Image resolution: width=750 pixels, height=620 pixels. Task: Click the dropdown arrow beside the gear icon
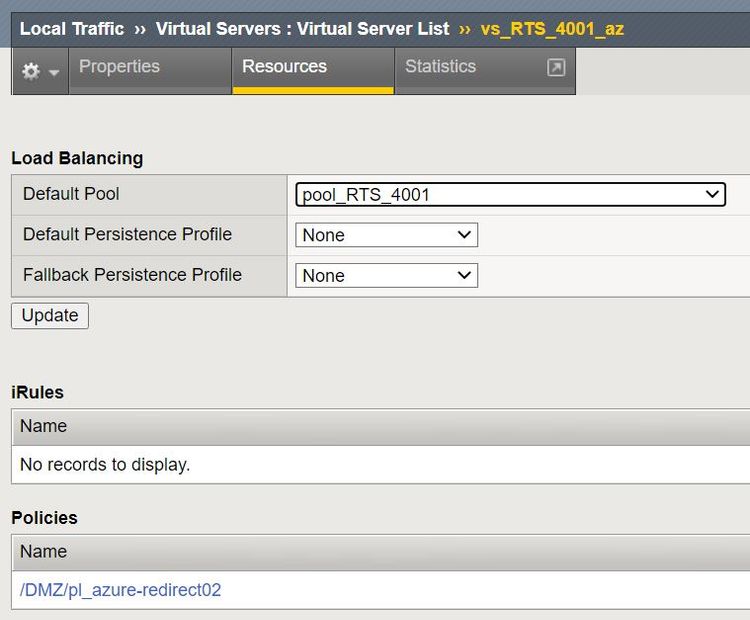pyautogui.click(x=54, y=73)
